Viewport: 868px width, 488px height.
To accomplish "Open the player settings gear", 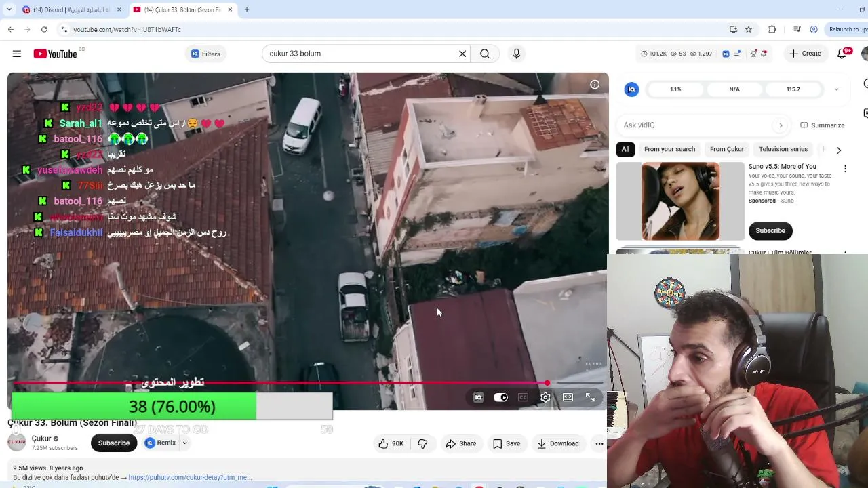I will pyautogui.click(x=545, y=398).
